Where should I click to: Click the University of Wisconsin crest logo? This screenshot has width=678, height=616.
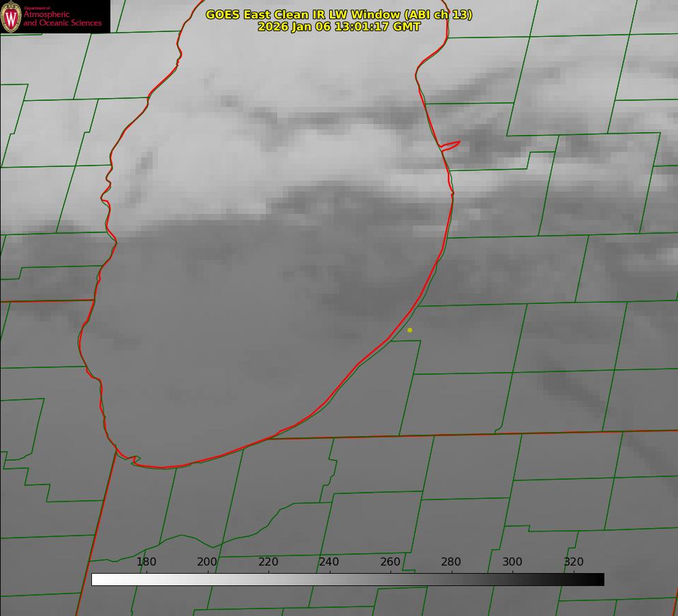(11, 16)
